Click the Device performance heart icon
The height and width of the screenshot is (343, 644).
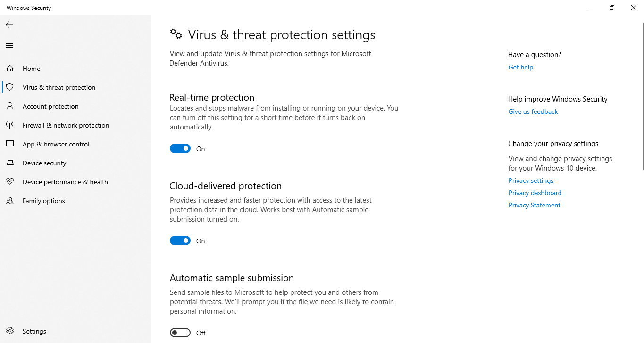tap(10, 182)
